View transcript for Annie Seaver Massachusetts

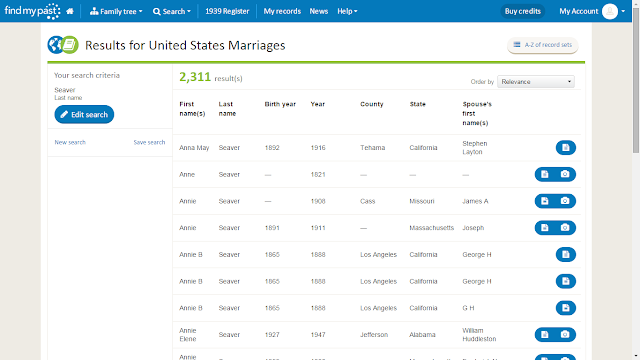click(545, 228)
